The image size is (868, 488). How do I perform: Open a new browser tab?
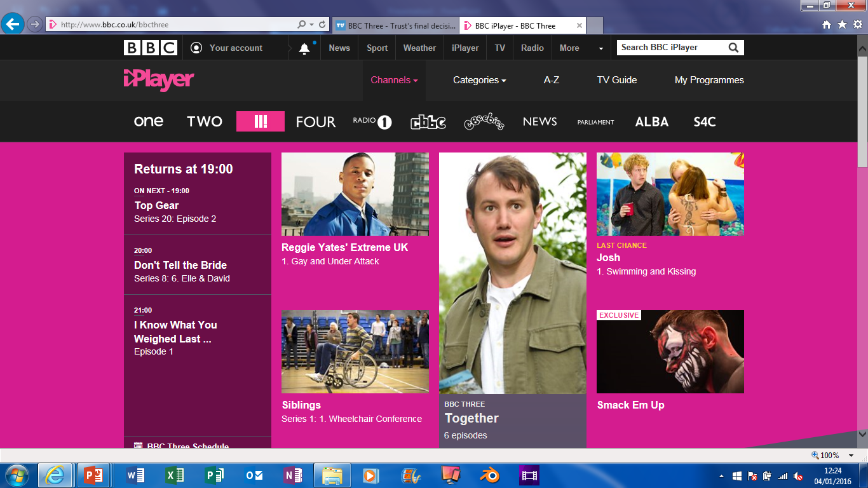tap(595, 26)
